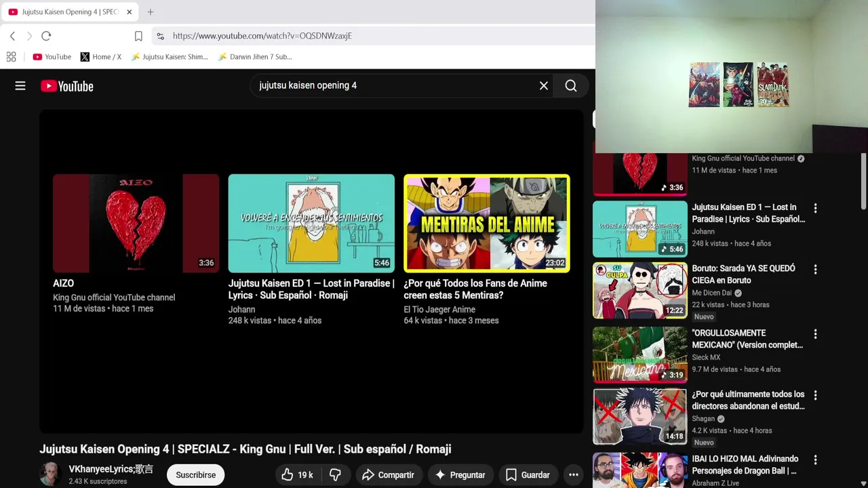Open ORGULLOSAMENTE MEXICANO sidebar thumbnail
The height and width of the screenshot is (488, 868).
[x=640, y=355]
